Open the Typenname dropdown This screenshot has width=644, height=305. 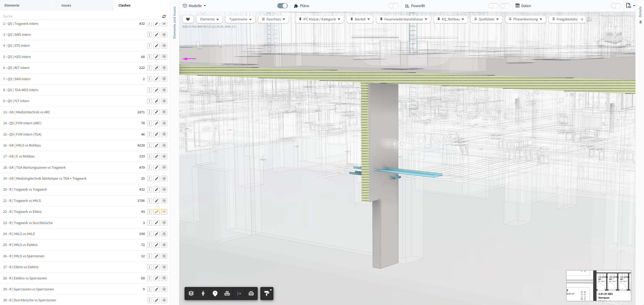click(x=240, y=19)
